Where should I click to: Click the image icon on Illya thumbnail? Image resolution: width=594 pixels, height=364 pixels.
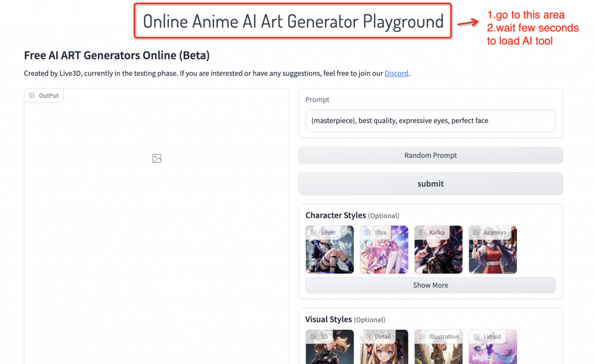367,232
